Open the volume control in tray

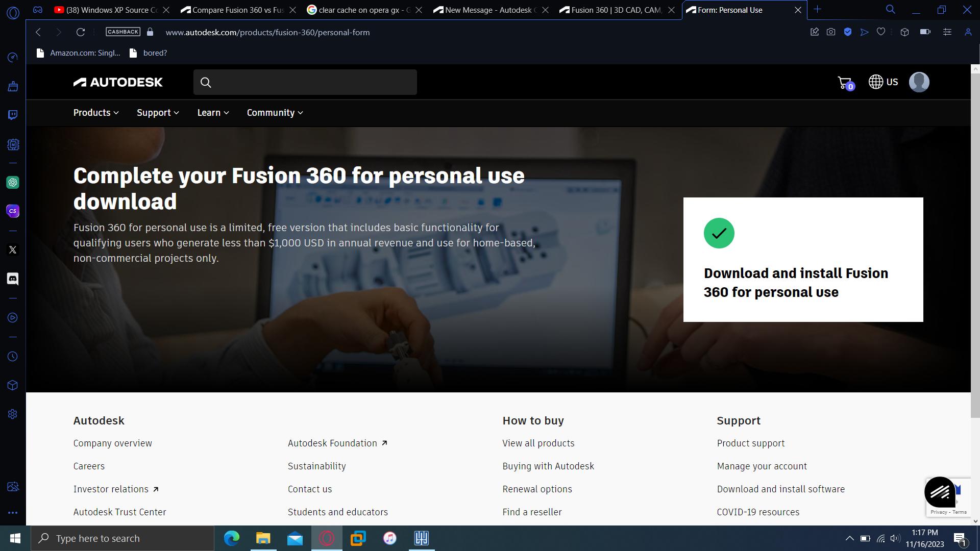pos(895,538)
